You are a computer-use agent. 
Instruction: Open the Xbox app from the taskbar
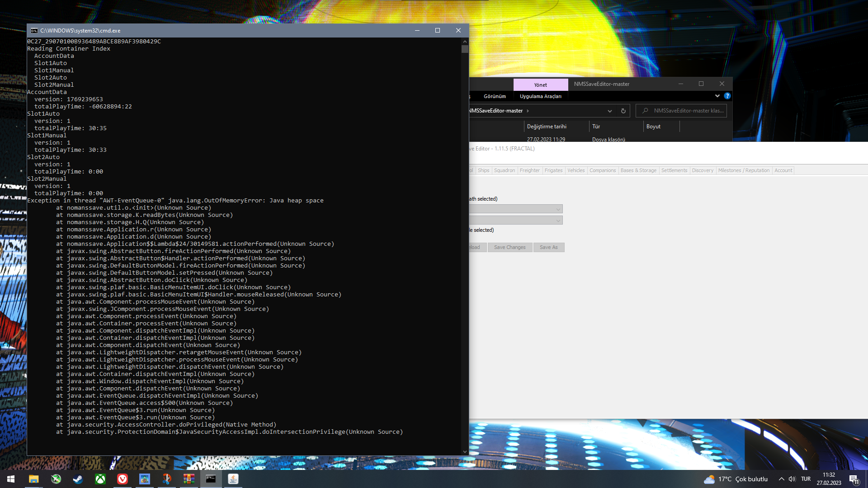(100, 479)
